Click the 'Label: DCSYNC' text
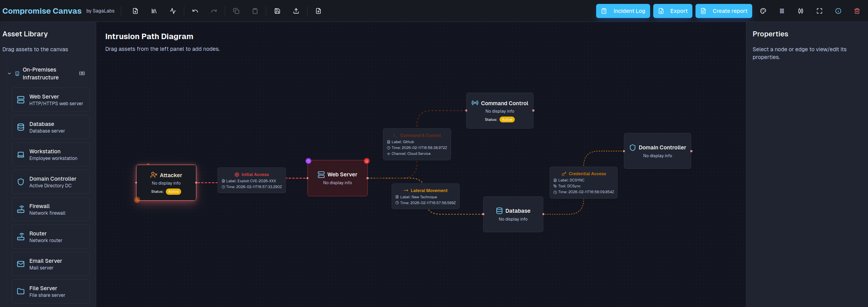The width and height of the screenshot is (868, 307). (x=571, y=180)
